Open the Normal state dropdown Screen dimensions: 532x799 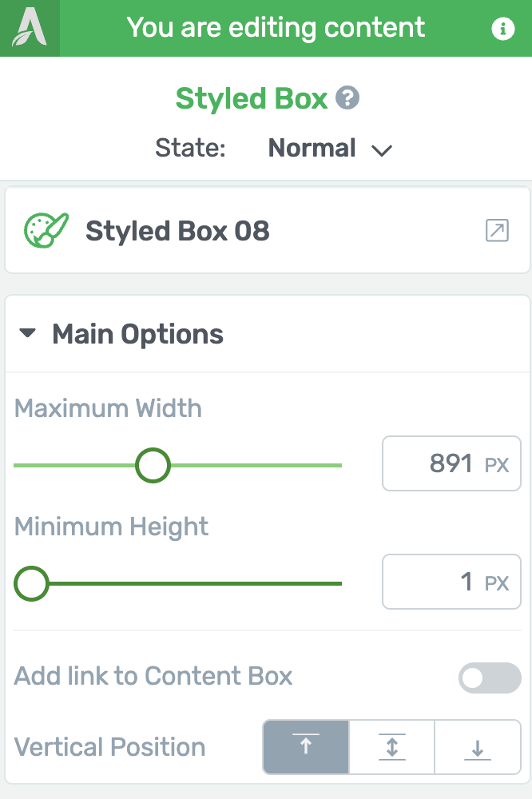(x=330, y=149)
